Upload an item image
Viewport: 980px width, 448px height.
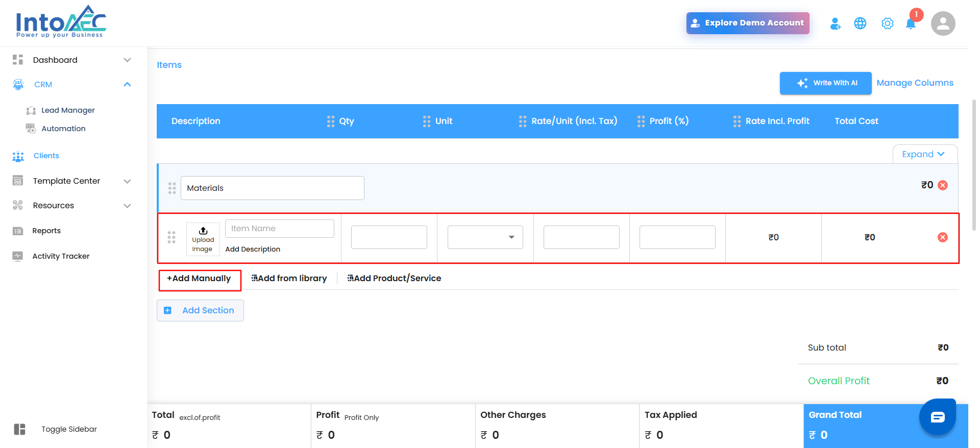pos(203,239)
